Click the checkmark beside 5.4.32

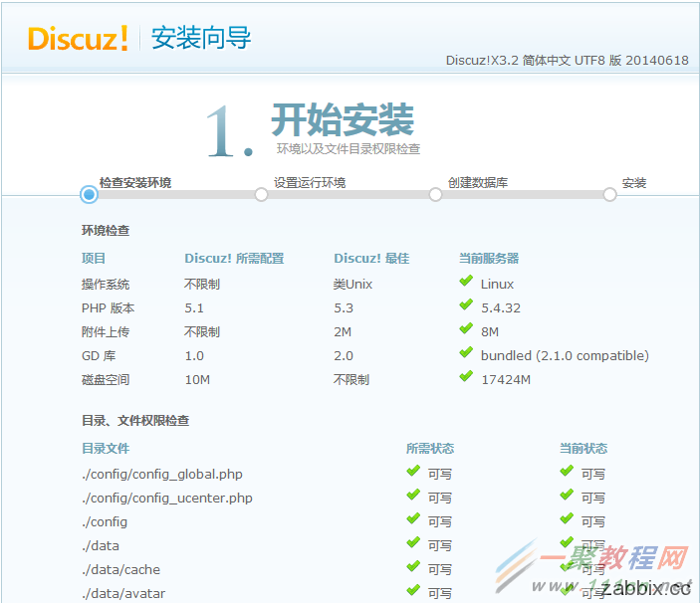(466, 304)
